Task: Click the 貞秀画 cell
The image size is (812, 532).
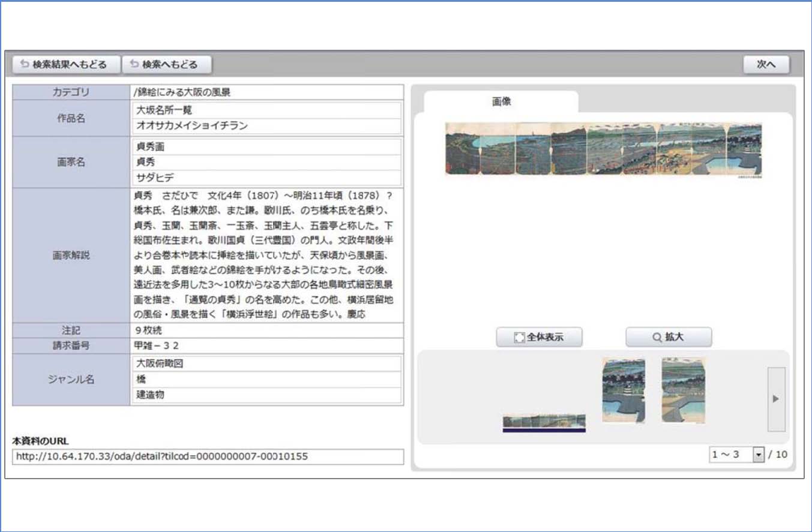Action: click(266, 146)
